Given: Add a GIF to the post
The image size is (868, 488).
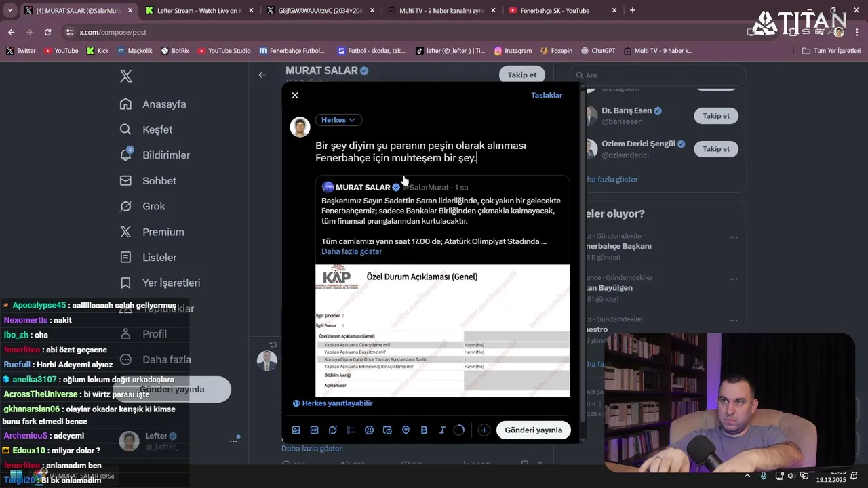Looking at the screenshot, I should pyautogui.click(x=314, y=430).
